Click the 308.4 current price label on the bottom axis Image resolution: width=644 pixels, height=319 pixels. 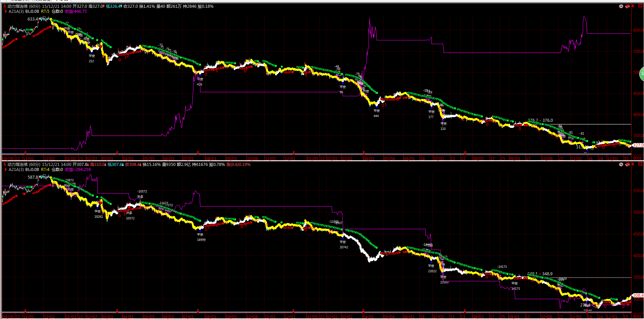pos(638,295)
